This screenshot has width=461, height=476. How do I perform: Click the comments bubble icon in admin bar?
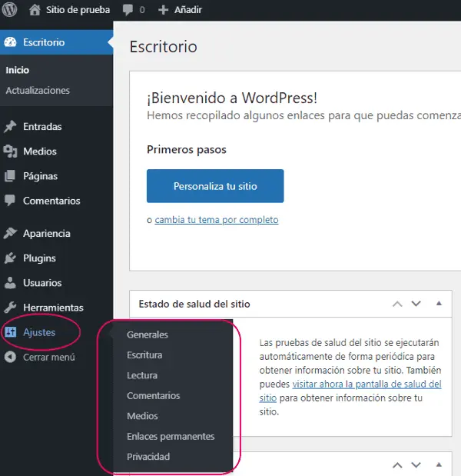pyautogui.click(x=128, y=11)
